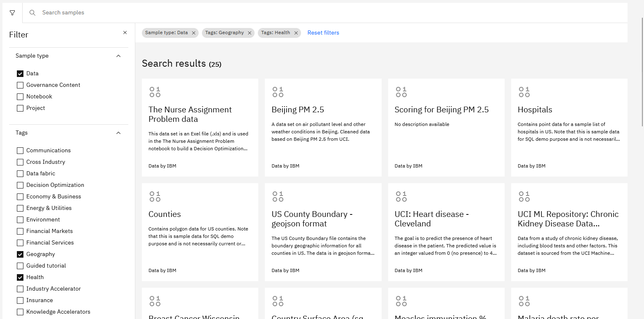Click data icon on Scoring for Beijing card
This screenshot has height=319, width=644.
401,92
